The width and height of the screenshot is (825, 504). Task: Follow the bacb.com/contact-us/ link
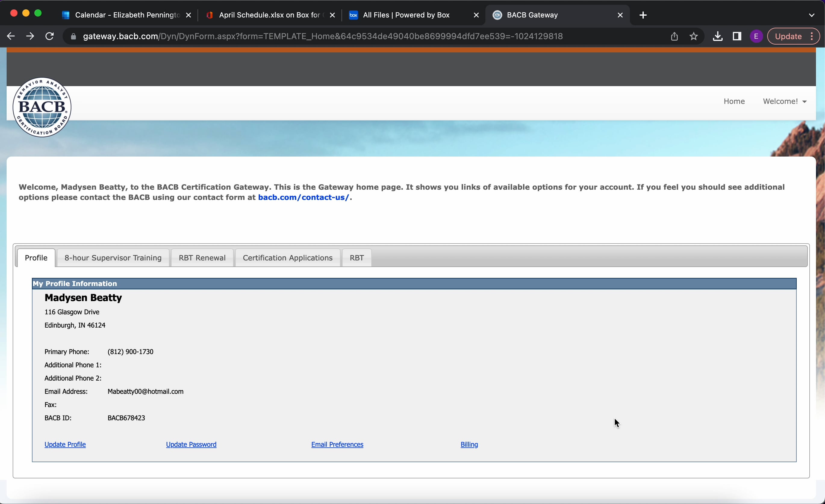pyautogui.click(x=303, y=198)
